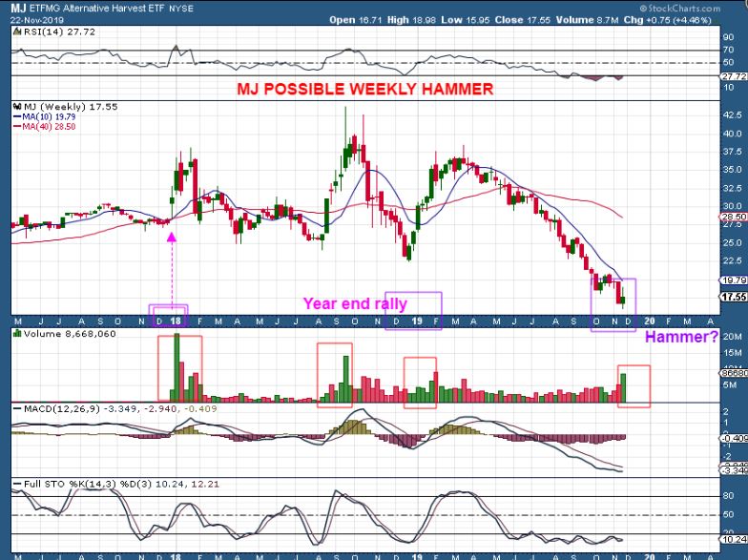This screenshot has height=560, width=748.
Task: Click the Close 17.55 value in the header
Action: pyautogui.click(x=523, y=20)
